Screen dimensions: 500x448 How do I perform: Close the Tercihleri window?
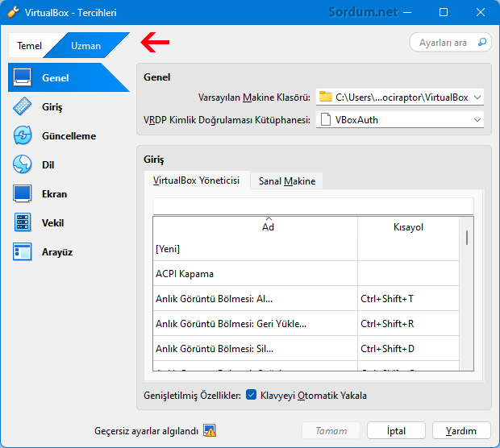pyautogui.click(x=480, y=12)
